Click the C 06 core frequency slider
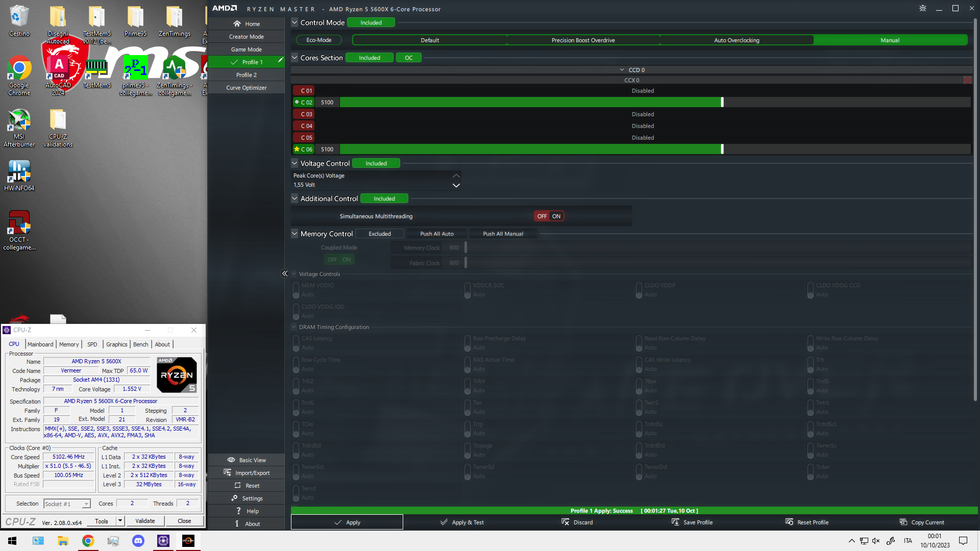Screen dimensions: 980x551 coord(655,149)
